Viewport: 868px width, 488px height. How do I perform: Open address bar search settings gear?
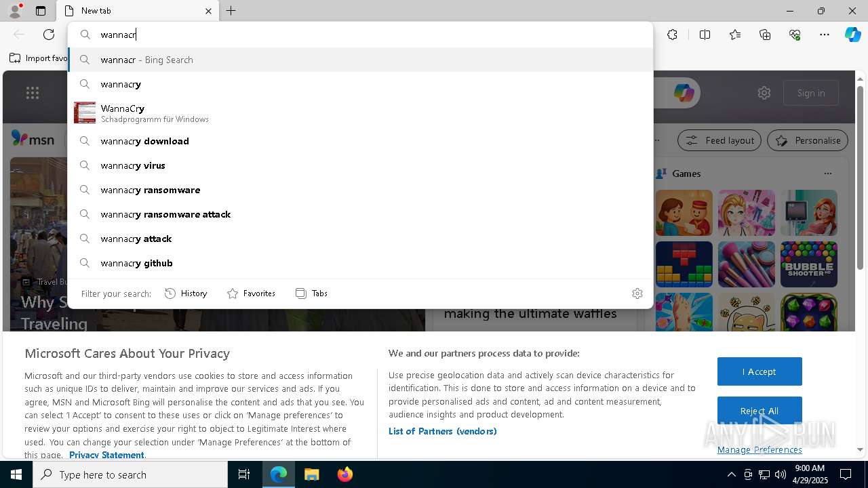pos(637,293)
